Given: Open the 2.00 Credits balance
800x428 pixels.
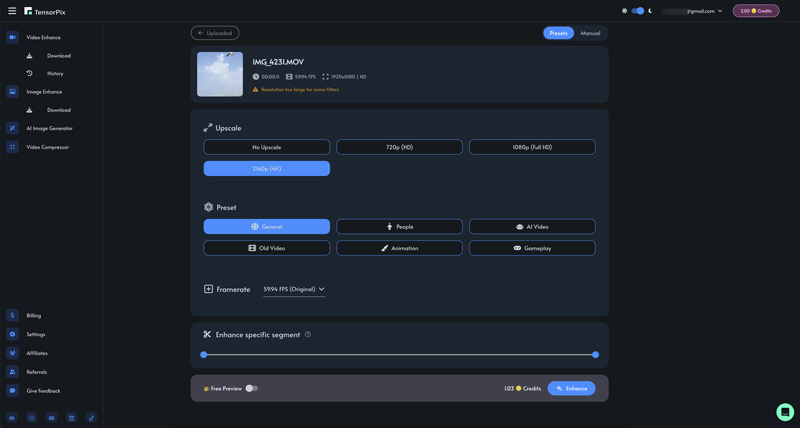Looking at the screenshot, I should [756, 11].
